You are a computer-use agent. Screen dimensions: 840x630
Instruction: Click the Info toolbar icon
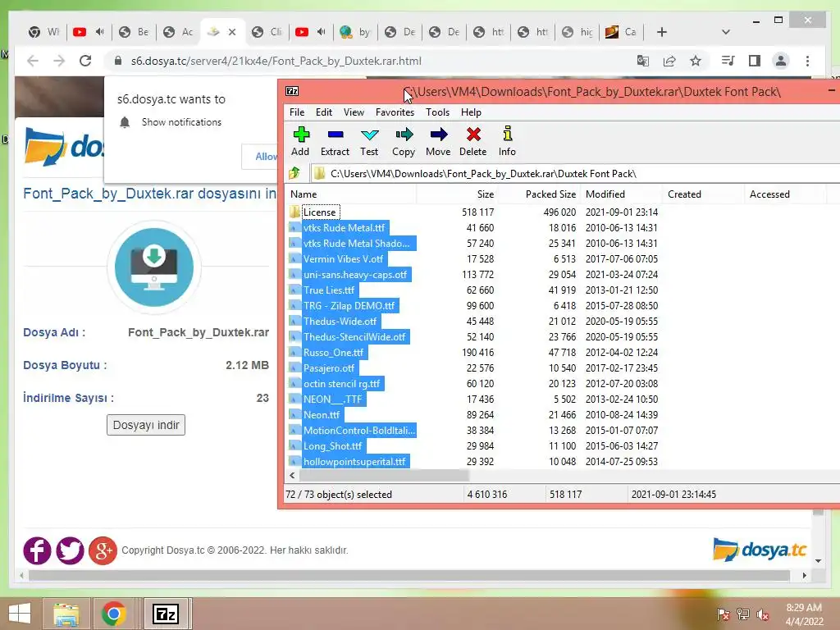(507, 141)
